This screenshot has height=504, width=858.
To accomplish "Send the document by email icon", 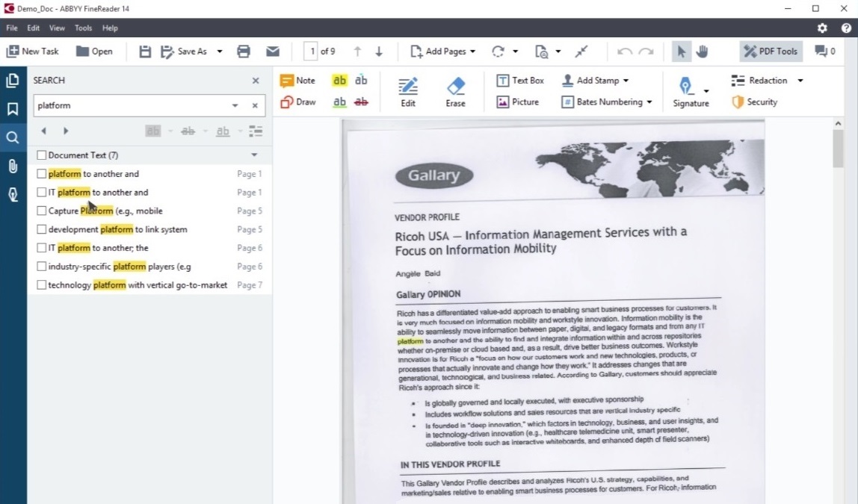I will [273, 52].
